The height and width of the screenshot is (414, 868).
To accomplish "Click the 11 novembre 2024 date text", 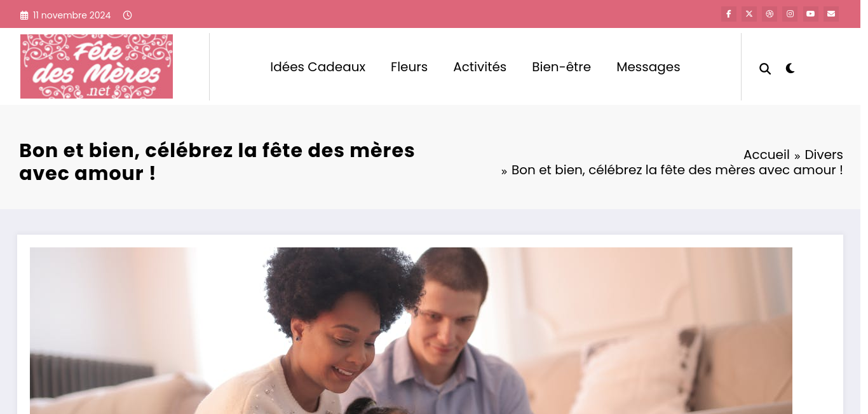I will tap(72, 15).
